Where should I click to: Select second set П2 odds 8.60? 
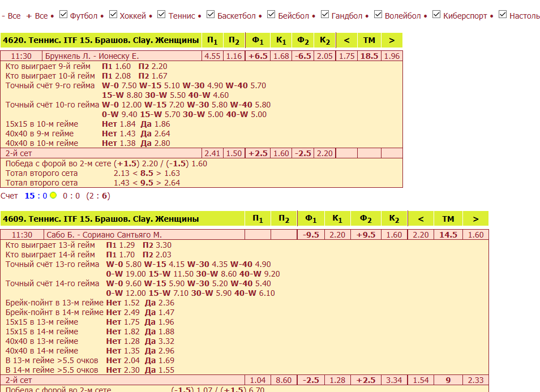[284, 380]
